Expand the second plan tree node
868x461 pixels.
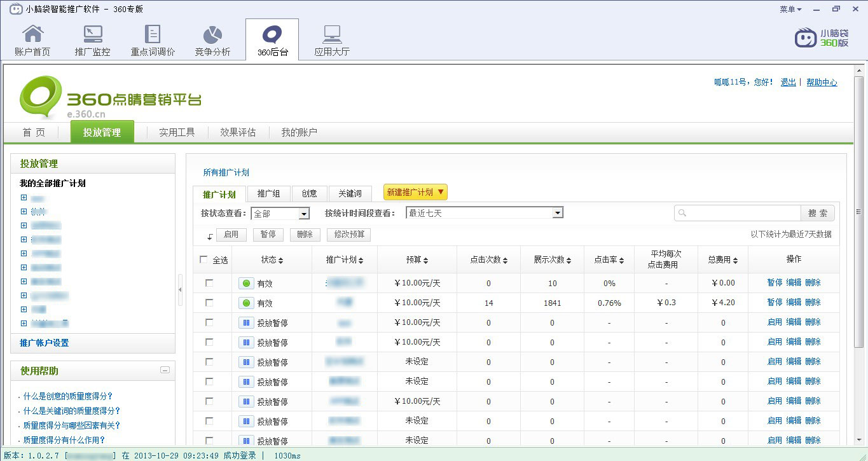[x=24, y=212]
